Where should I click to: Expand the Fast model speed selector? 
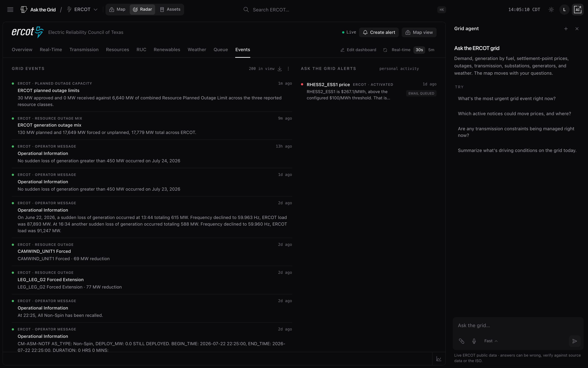tap(491, 341)
